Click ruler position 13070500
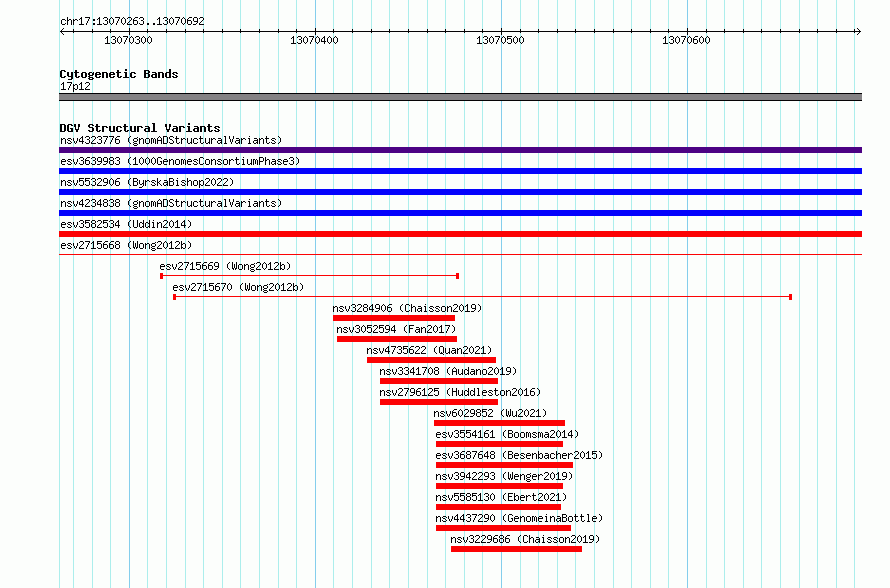Image resolution: width=890 pixels, height=588 pixels. [x=501, y=40]
